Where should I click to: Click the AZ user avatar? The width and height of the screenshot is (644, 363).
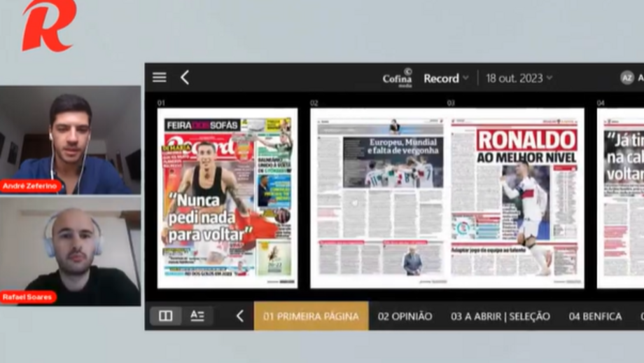pos(627,78)
